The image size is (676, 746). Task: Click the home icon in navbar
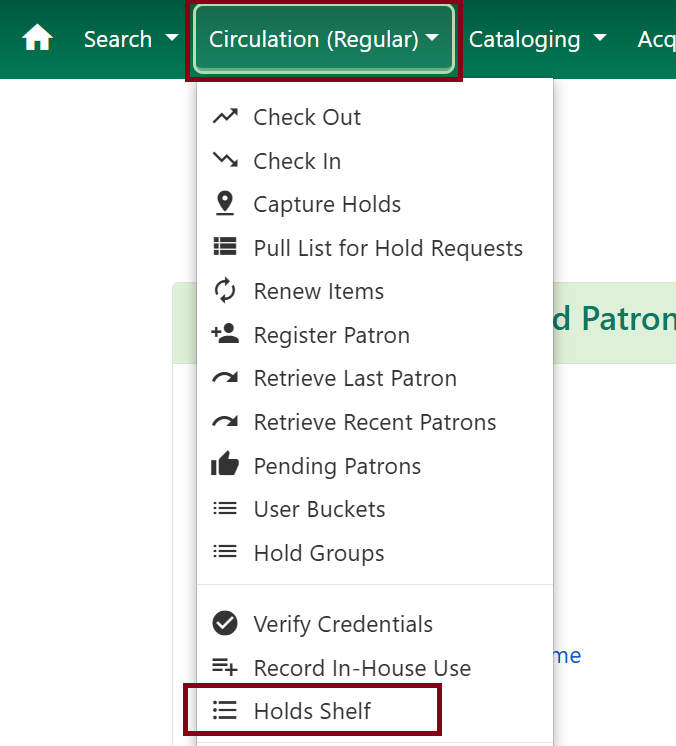pos(37,39)
